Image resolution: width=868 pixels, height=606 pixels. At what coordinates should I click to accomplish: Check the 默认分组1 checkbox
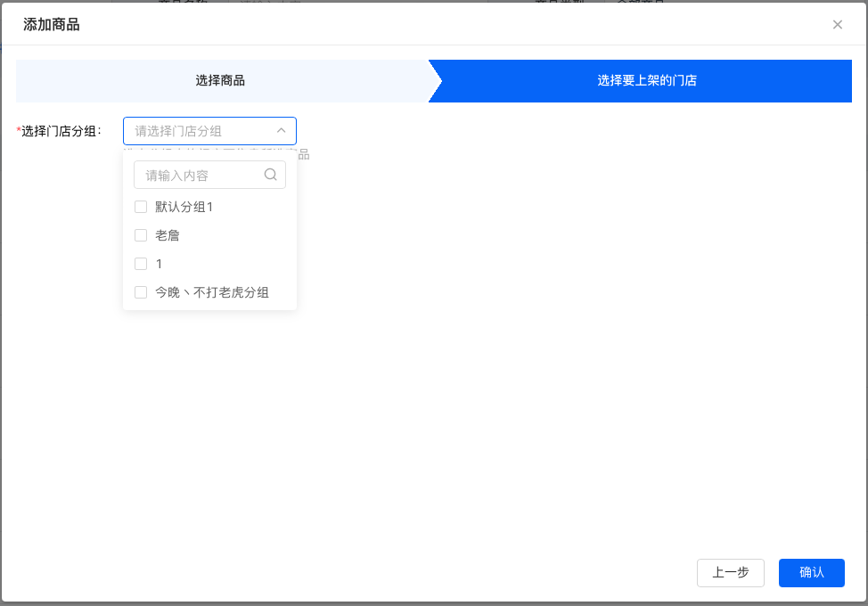(141, 207)
